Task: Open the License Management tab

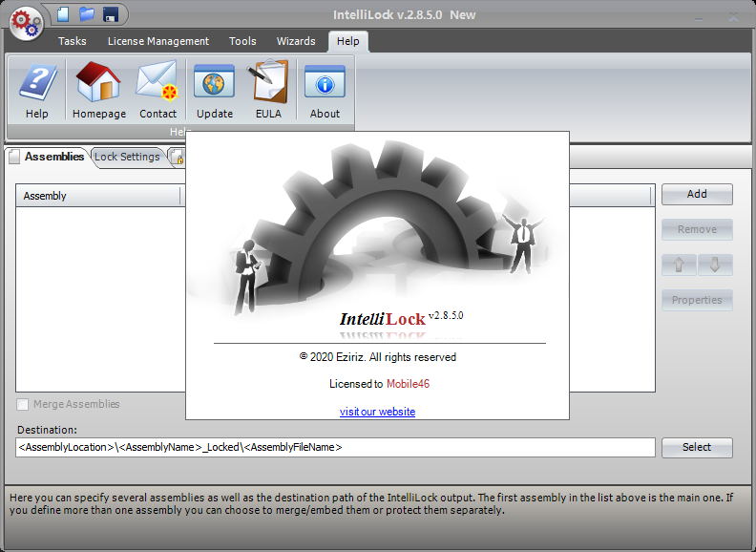Action: click(158, 41)
